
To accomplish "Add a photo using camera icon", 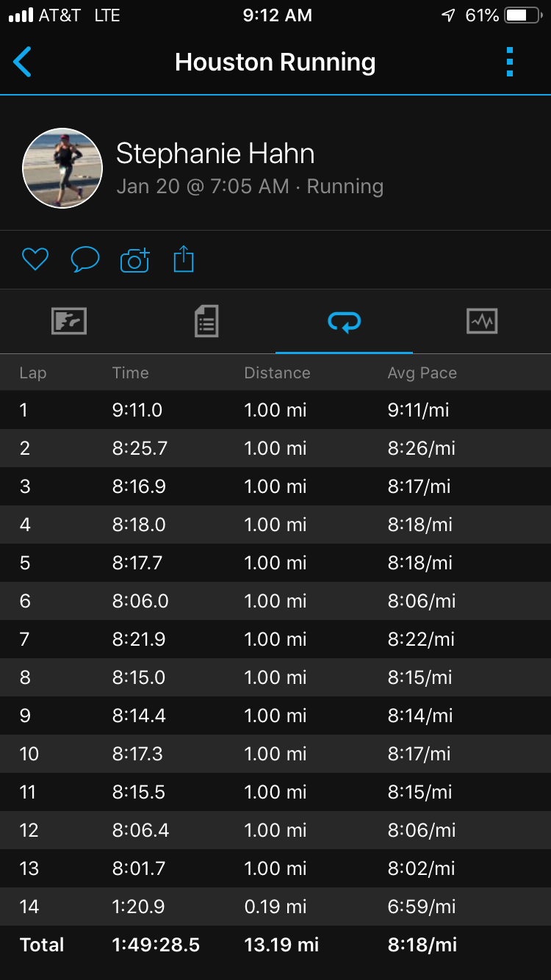I will [x=134, y=260].
